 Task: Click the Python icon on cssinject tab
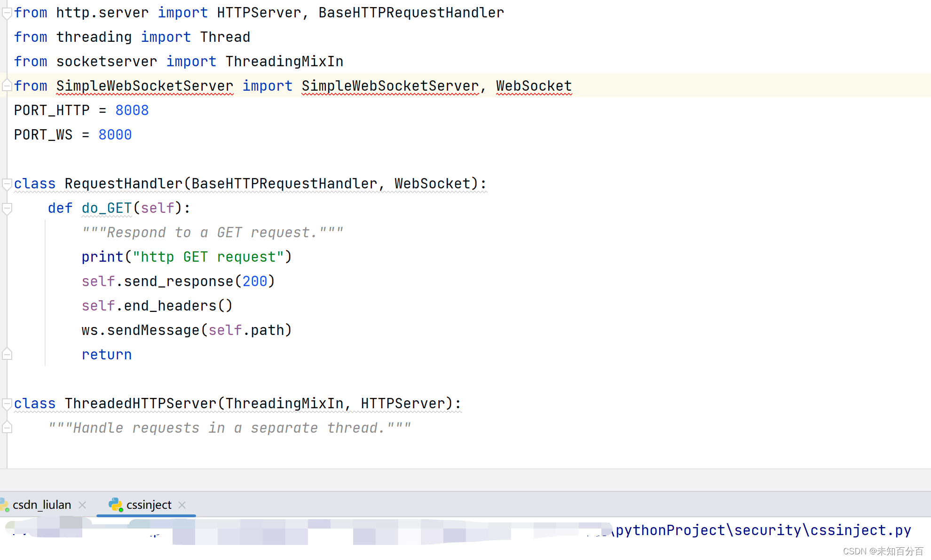click(x=115, y=505)
